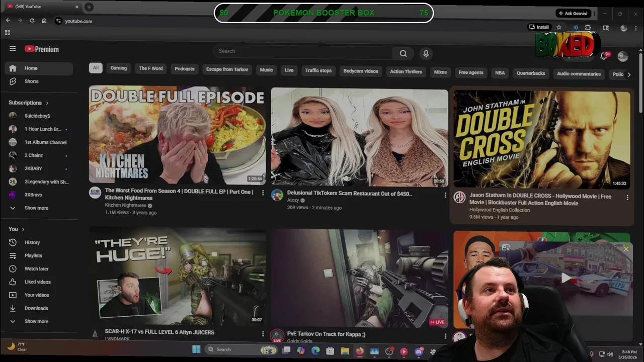Start voice search with the microphone icon
The image size is (644, 362).
(426, 54)
